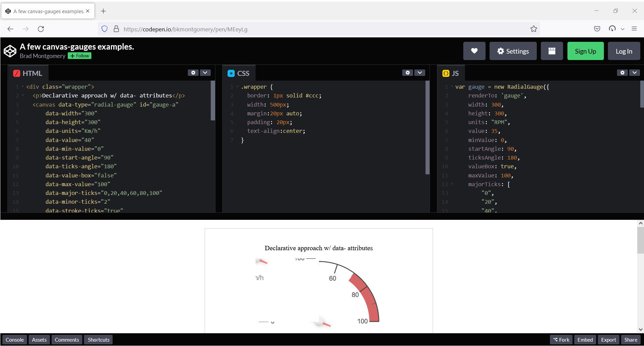The height and width of the screenshot is (346, 644).
Task: Expand the JS panel dropdown chevron
Action: click(635, 73)
